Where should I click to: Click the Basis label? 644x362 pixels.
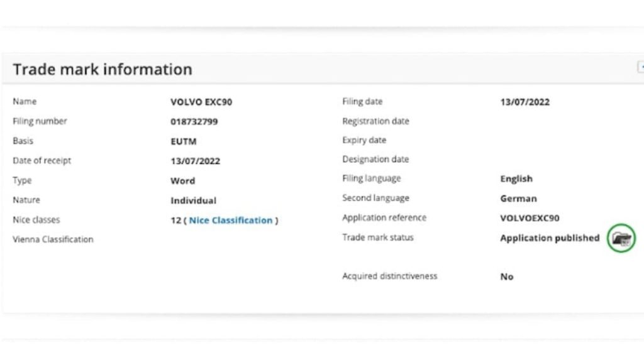23,141
